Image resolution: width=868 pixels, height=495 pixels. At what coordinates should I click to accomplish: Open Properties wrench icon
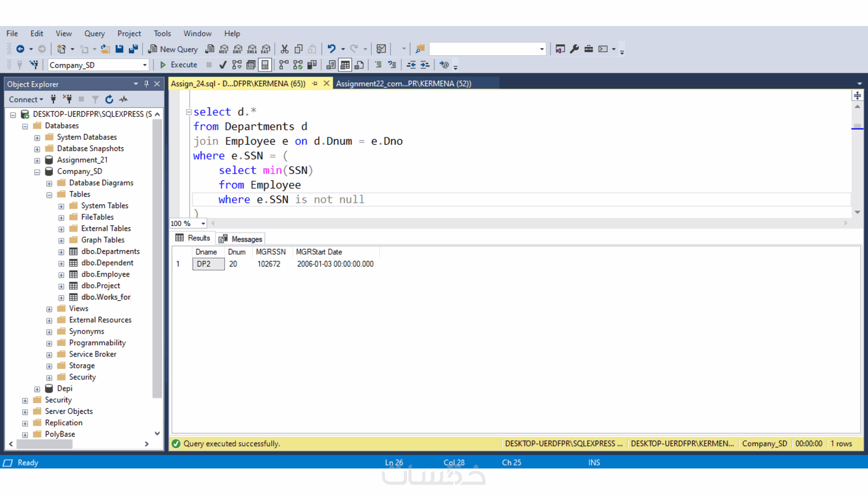tap(574, 49)
